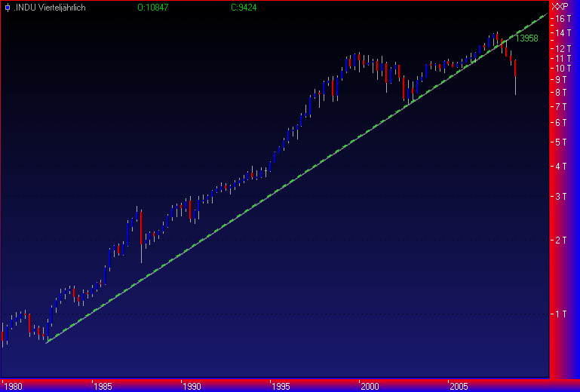Click the "9 T" price axis label
Image resolution: width=580 pixels, height=392 pixels.
tap(561, 79)
